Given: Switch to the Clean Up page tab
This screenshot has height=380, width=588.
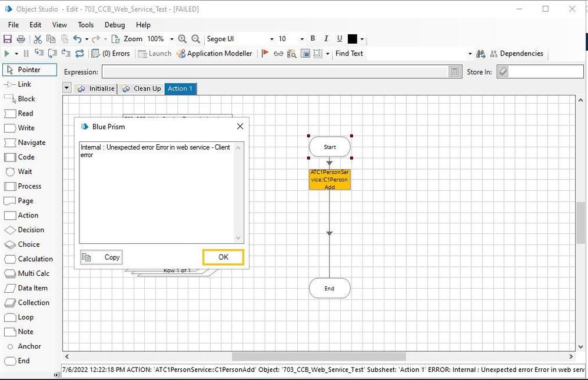Looking at the screenshot, I should (x=142, y=88).
